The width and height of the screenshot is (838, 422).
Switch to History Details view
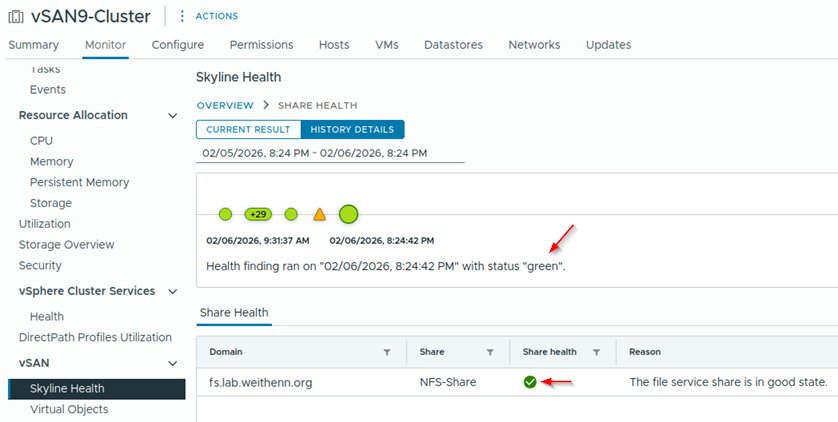tap(352, 129)
